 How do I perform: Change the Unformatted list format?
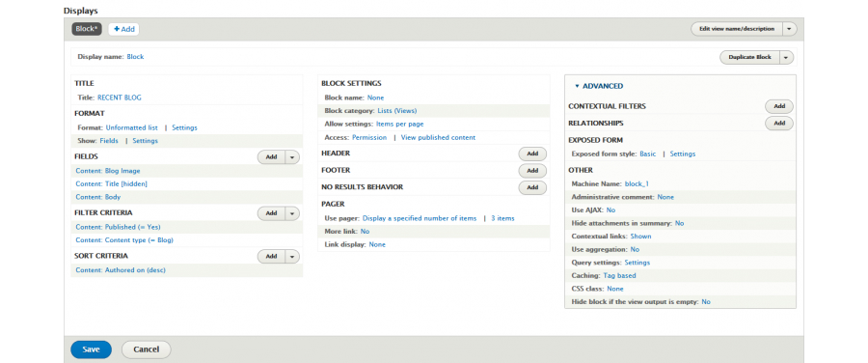tap(132, 127)
